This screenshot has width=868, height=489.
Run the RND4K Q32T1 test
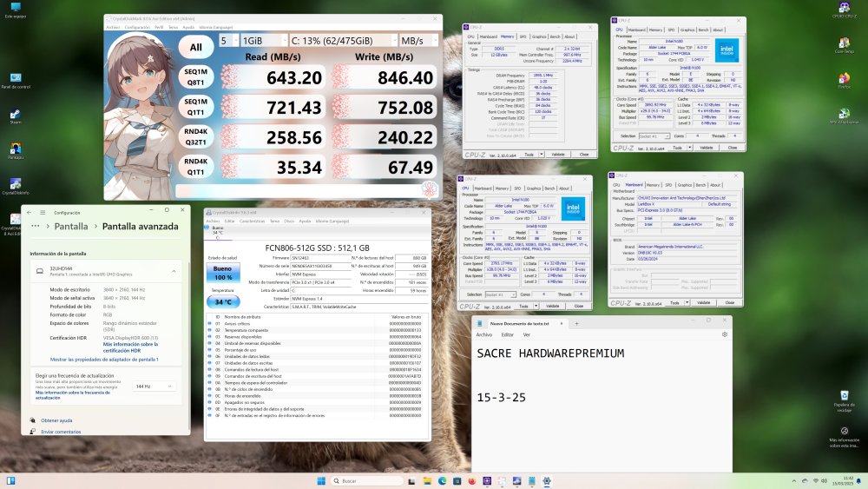pyautogui.click(x=196, y=136)
